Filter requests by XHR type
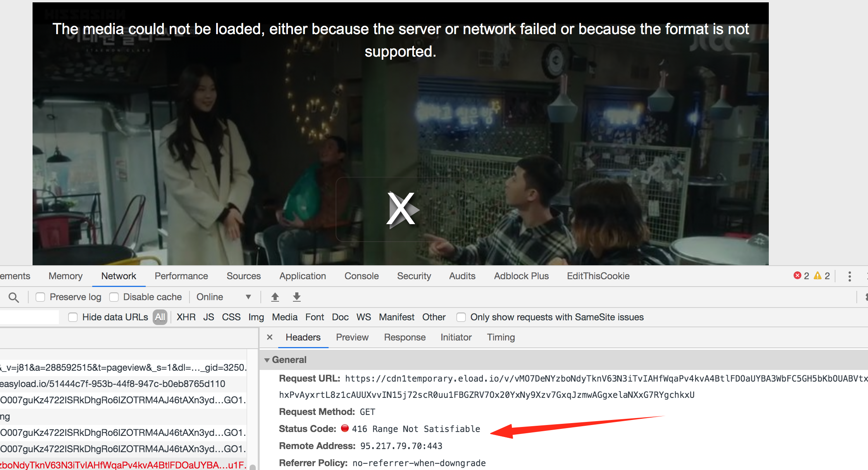Image resolution: width=868 pixels, height=470 pixels. pyautogui.click(x=186, y=317)
